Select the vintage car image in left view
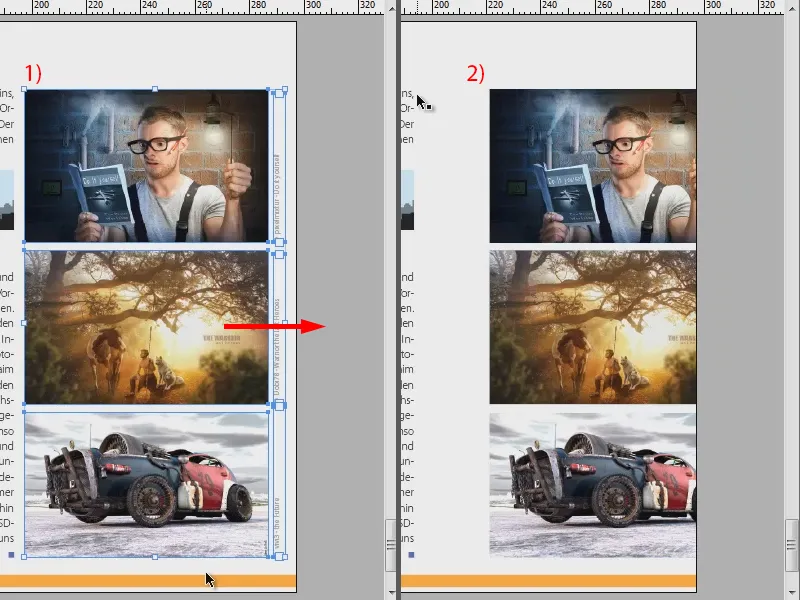The width and height of the screenshot is (800, 600). click(x=146, y=485)
